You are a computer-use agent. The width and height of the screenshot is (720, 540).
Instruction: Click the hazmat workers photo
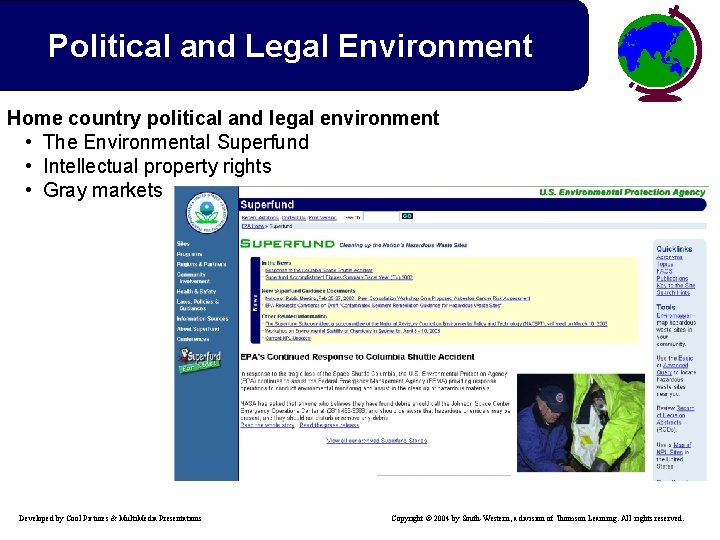581,423
